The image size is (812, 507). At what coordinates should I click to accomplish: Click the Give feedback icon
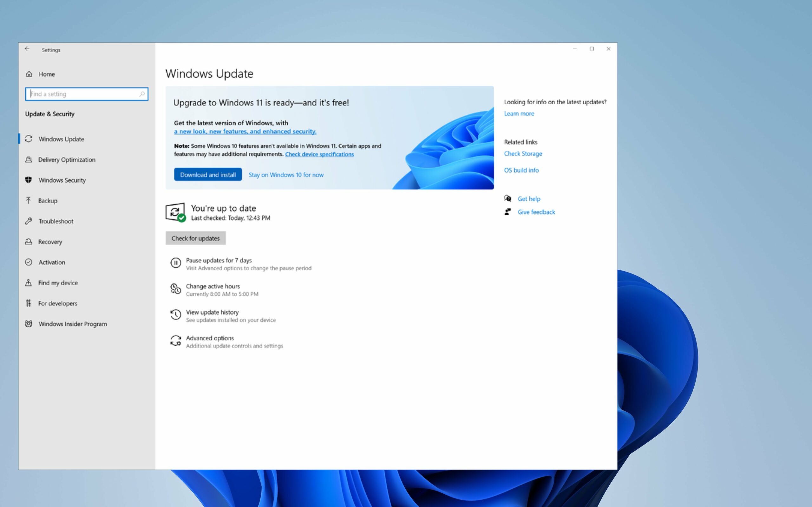(x=508, y=212)
